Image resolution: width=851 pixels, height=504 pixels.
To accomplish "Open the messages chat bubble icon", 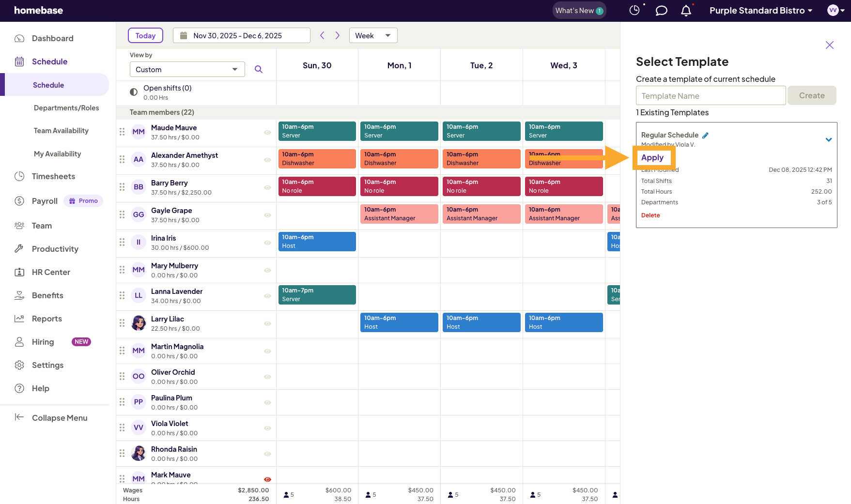I will (661, 11).
